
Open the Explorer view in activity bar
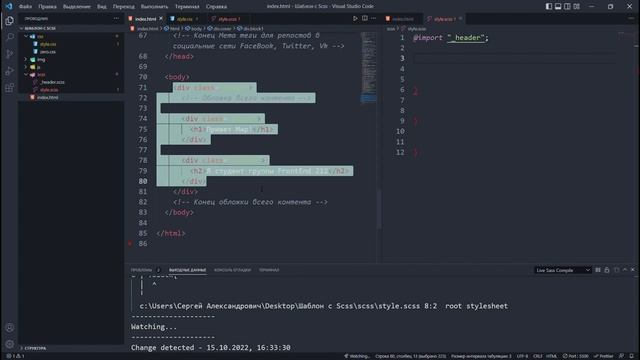(x=9, y=21)
